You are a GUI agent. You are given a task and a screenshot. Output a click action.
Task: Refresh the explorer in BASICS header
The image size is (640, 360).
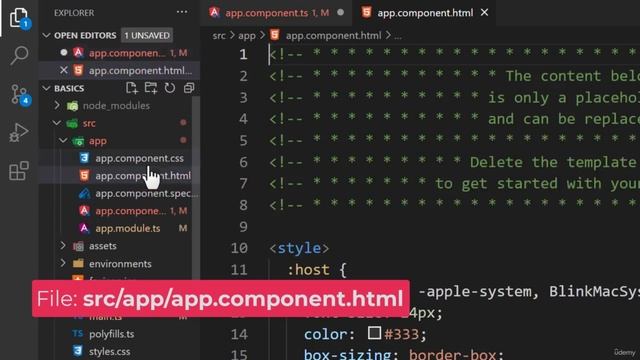pyautogui.click(x=169, y=88)
